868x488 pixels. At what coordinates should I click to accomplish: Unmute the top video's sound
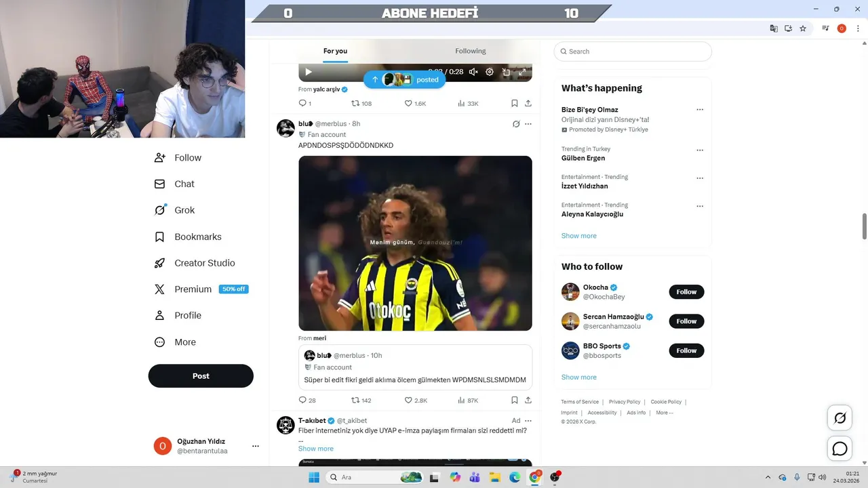(x=473, y=72)
